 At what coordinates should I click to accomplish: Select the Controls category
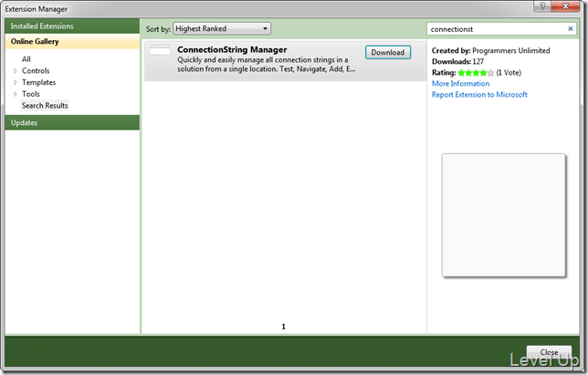pos(36,71)
